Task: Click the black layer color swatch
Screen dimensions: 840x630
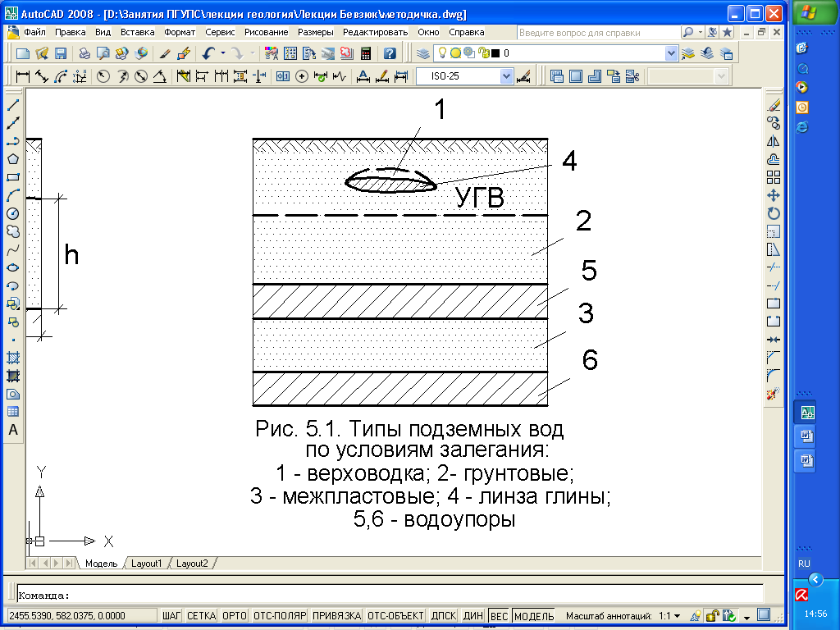Action: (x=495, y=53)
